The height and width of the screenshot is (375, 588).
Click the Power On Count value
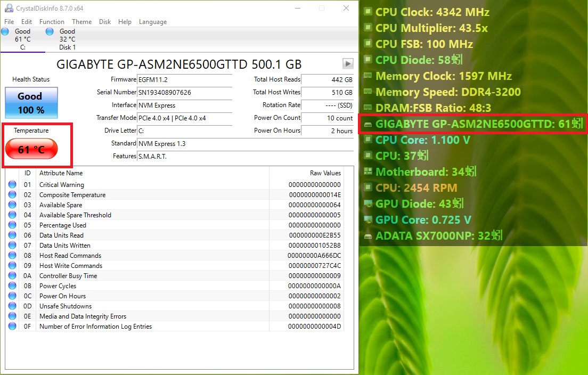328,118
